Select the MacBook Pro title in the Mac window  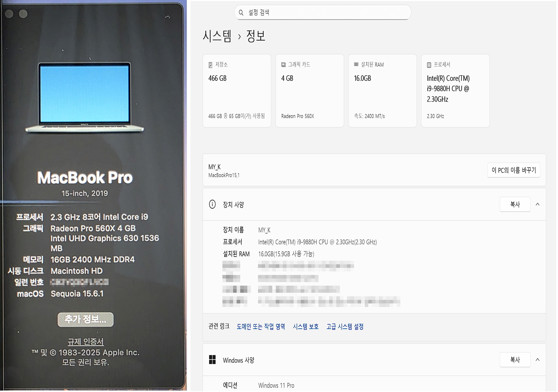(x=85, y=178)
